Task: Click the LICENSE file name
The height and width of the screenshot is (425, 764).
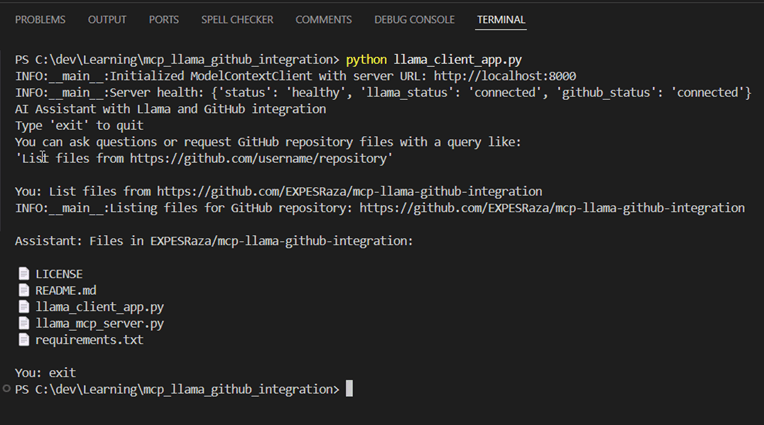Action: [x=59, y=274]
